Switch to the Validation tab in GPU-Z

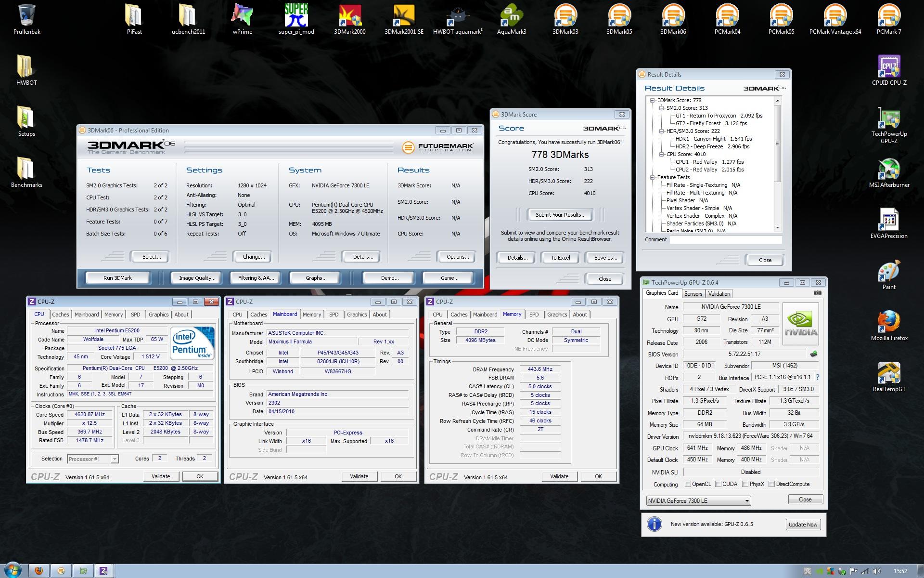click(x=719, y=294)
